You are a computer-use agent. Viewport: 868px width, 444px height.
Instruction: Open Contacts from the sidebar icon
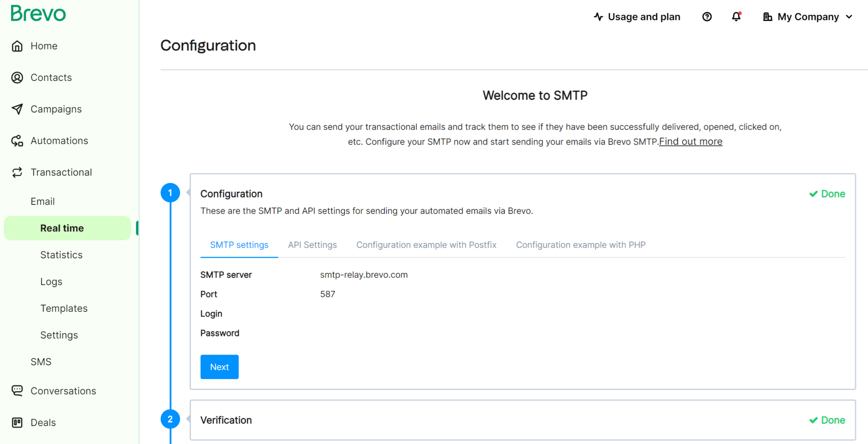(x=17, y=77)
